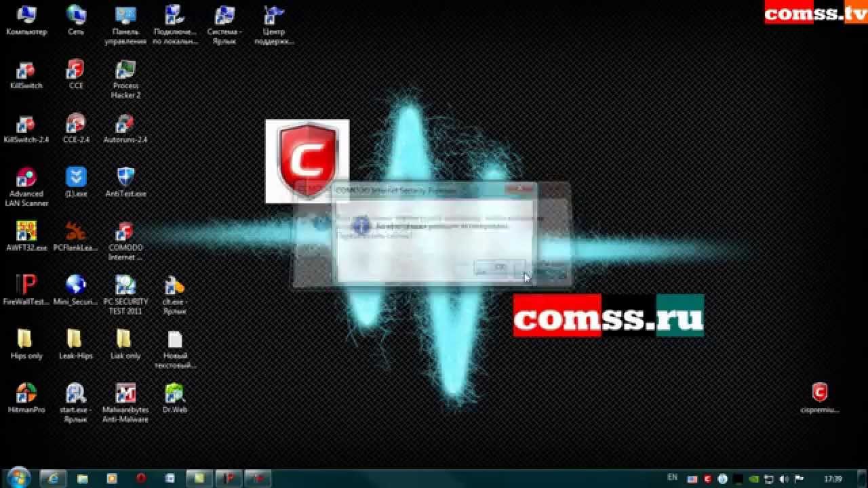This screenshot has width=868, height=488.
Task: Switch to the FireWallTest taskbar window
Action: coord(229,478)
